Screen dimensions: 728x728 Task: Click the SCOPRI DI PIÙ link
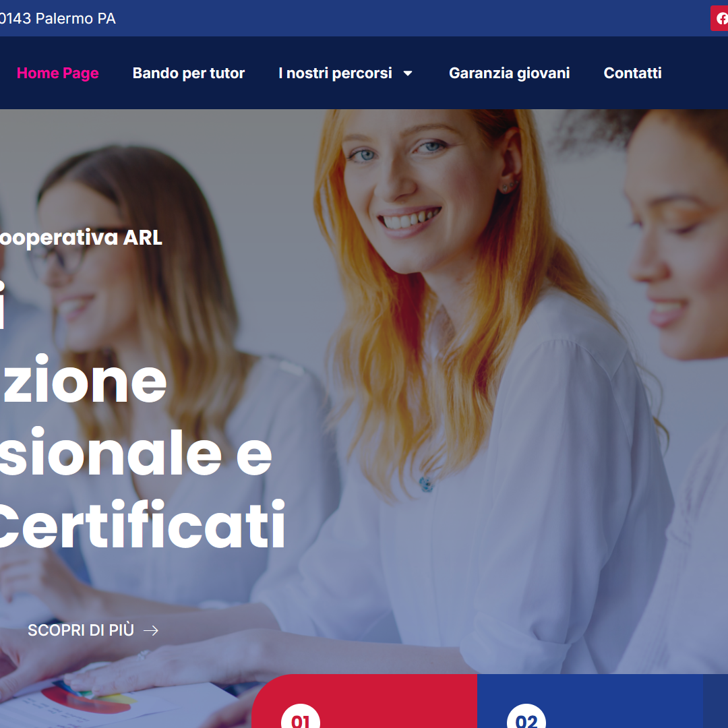[81, 630]
